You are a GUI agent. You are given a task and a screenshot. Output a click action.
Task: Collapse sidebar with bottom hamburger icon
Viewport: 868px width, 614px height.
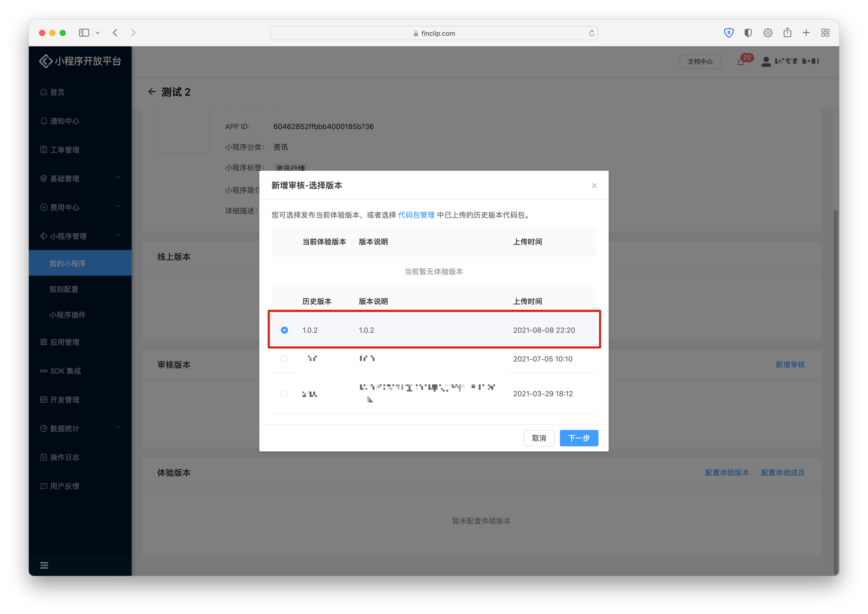click(x=44, y=565)
